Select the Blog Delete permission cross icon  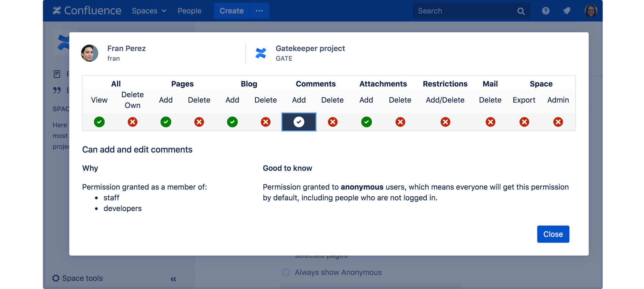pyautogui.click(x=266, y=122)
